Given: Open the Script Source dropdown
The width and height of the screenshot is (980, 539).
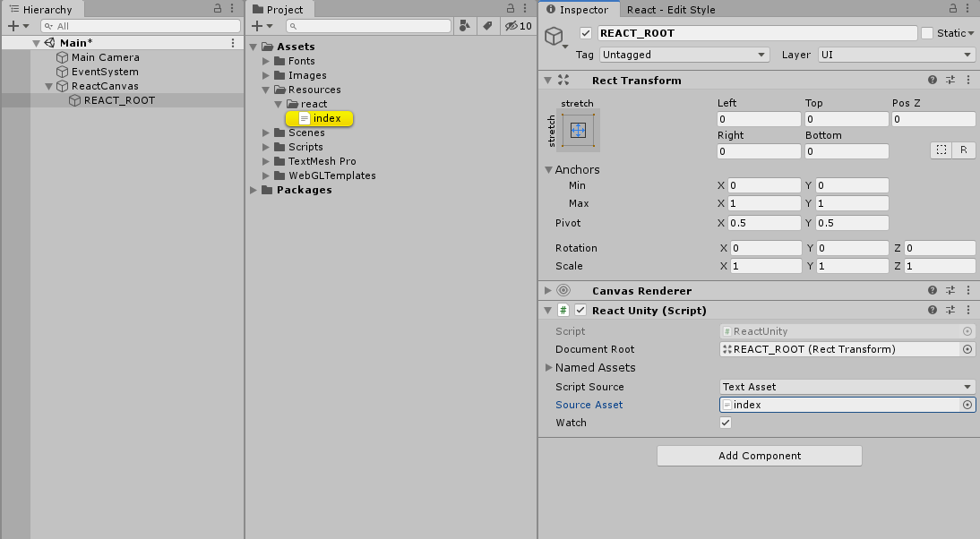Looking at the screenshot, I should point(847,386).
